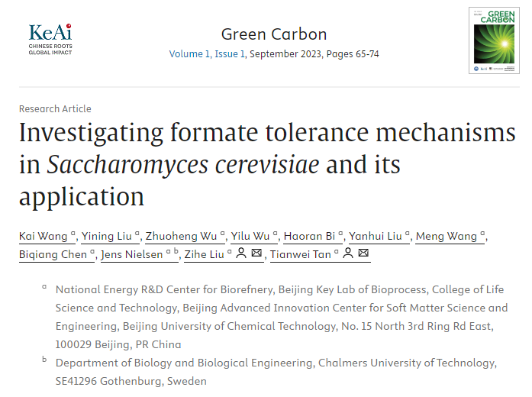This screenshot has height=397, width=532.
Task: Select author Haoran Bi
Action: pos(309,236)
